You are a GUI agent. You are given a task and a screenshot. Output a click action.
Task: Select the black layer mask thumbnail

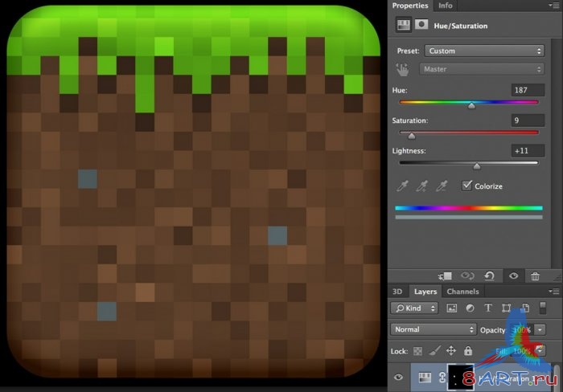[x=460, y=378]
